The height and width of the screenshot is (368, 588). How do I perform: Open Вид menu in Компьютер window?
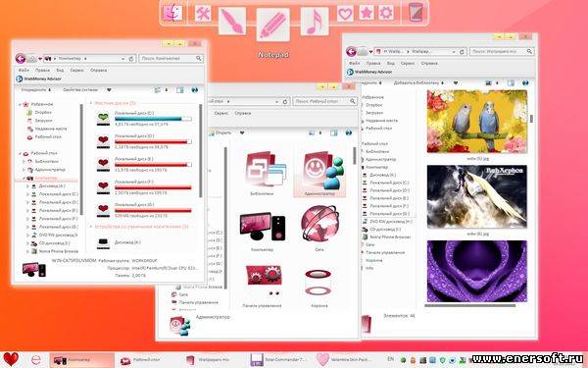(x=60, y=71)
